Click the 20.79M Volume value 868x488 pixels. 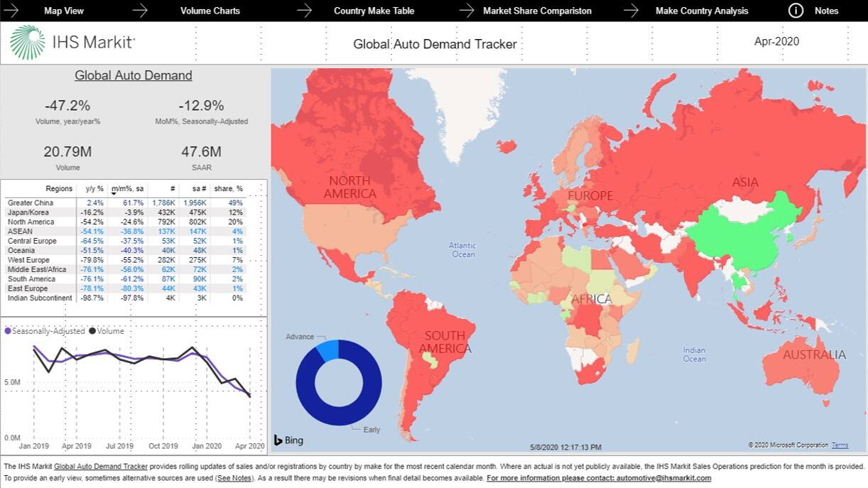click(x=67, y=151)
